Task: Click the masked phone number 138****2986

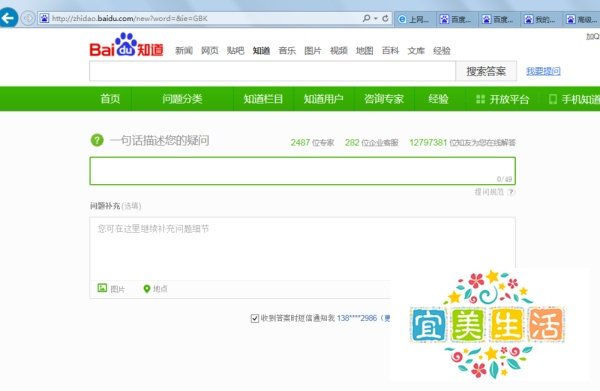Action: (357, 318)
